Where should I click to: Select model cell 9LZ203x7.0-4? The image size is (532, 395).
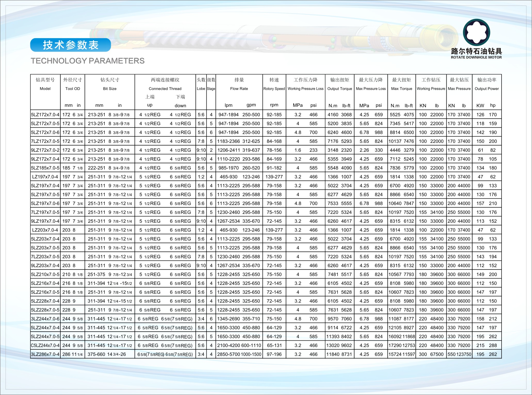pos(45,266)
